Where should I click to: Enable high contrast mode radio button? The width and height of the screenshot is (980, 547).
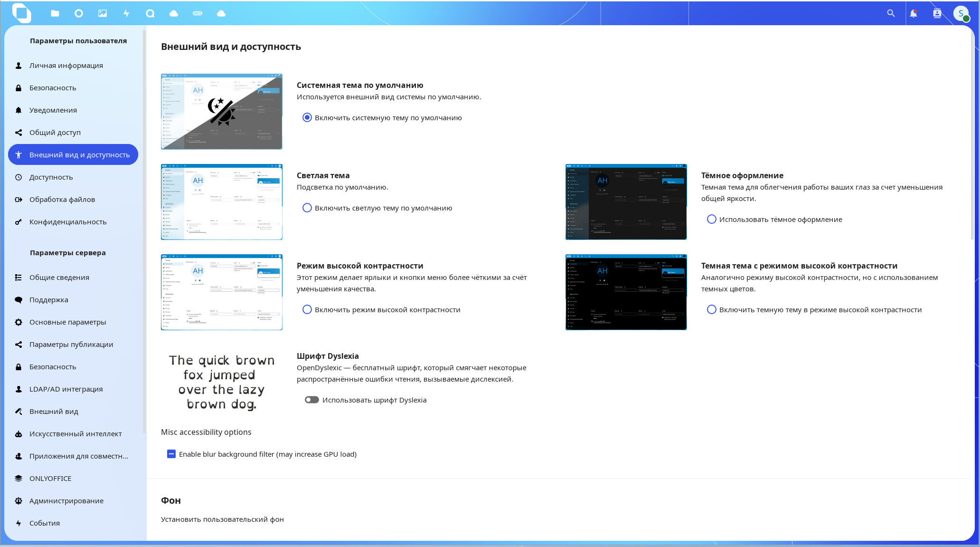coord(307,310)
